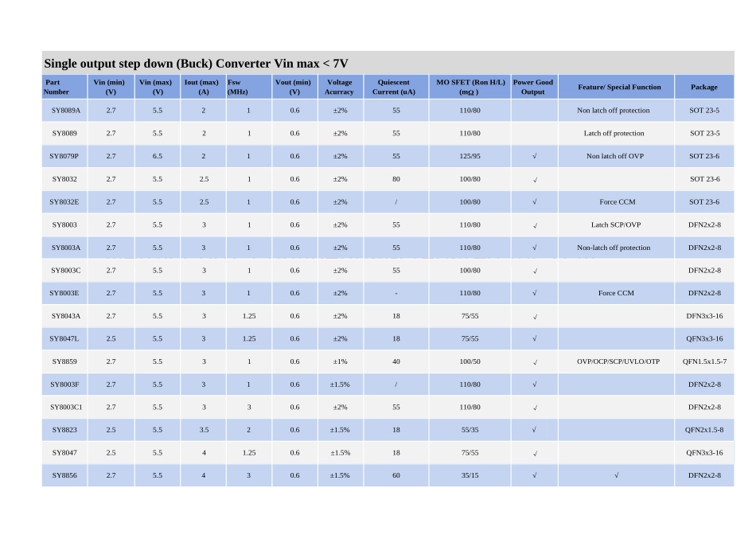756x535 pixels.
Task: Click the "Vin (min) (V)" column header
Action: [x=111, y=87]
